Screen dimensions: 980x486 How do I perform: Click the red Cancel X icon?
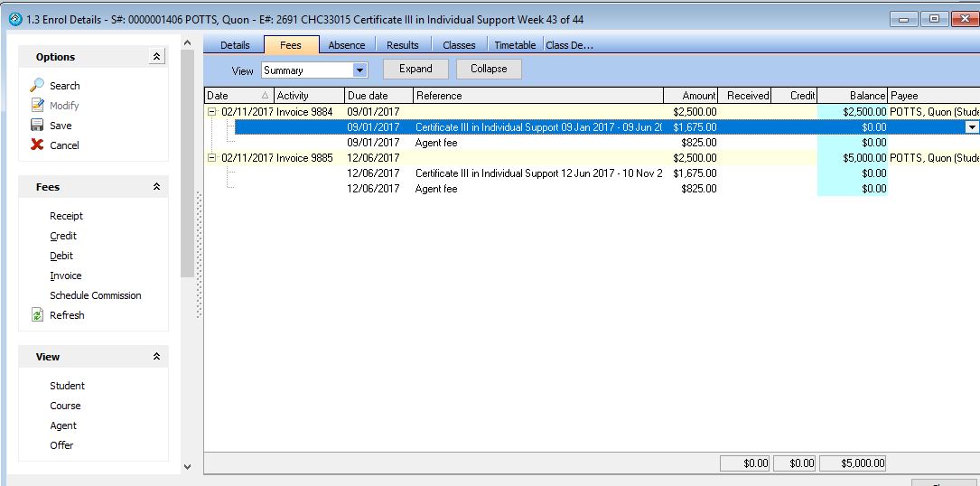pos(37,145)
